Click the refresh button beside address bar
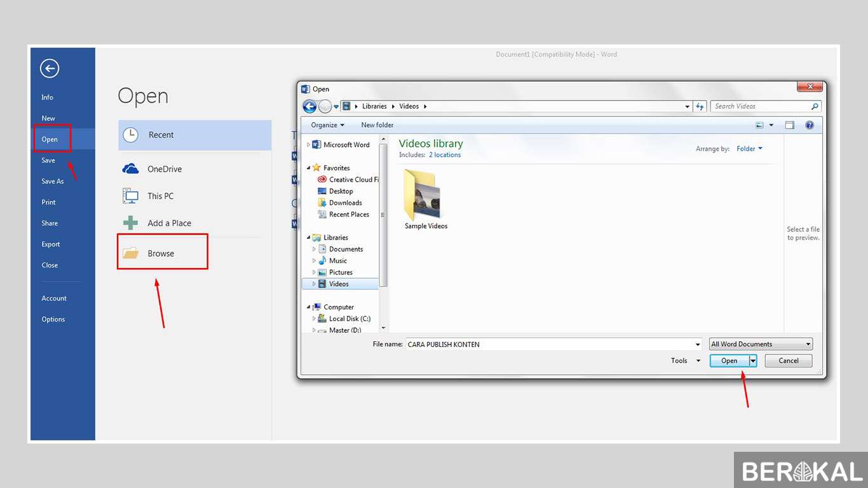 700,106
